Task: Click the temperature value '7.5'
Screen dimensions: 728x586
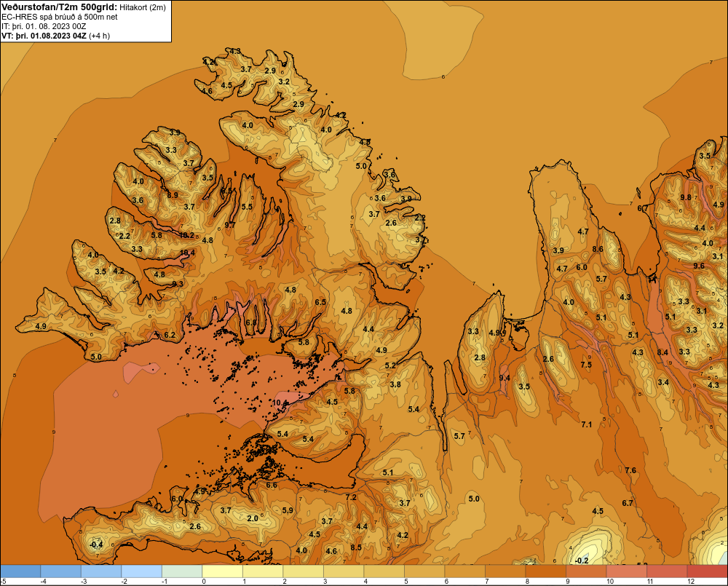Action: click(586, 365)
